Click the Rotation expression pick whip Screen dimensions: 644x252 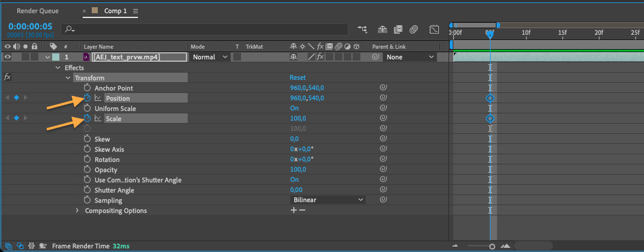click(383, 159)
